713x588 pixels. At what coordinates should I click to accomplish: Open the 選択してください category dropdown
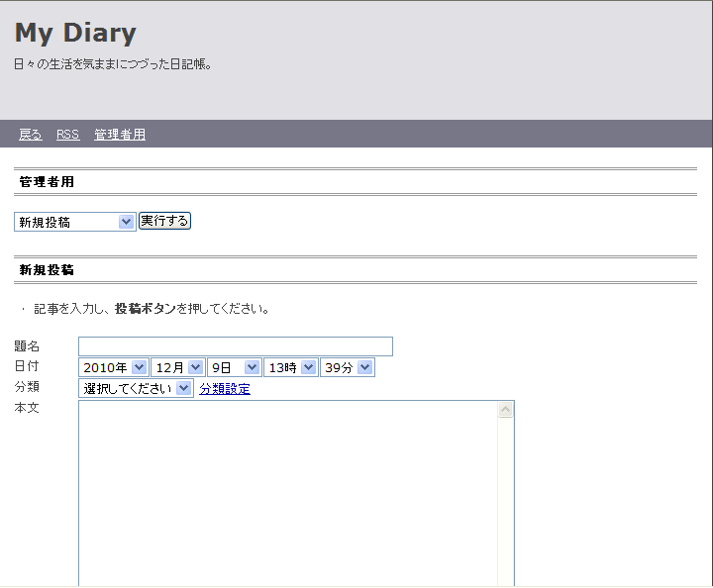[136, 389]
